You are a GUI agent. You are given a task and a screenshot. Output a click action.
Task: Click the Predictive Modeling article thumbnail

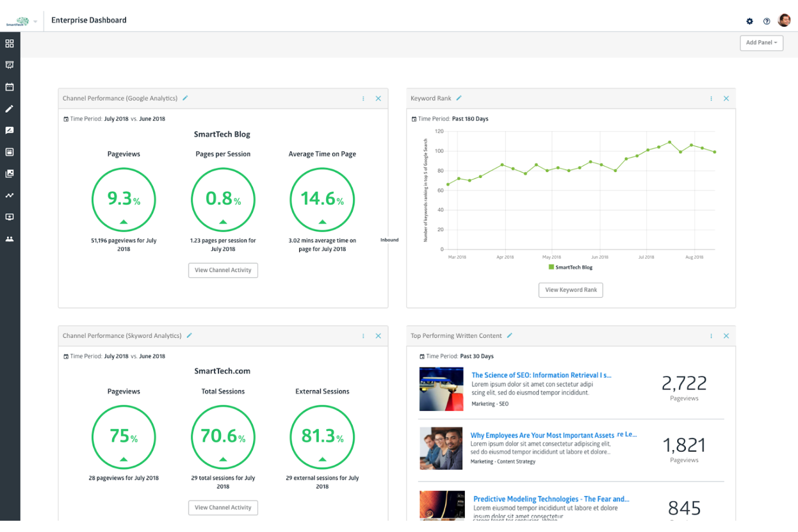click(442, 506)
